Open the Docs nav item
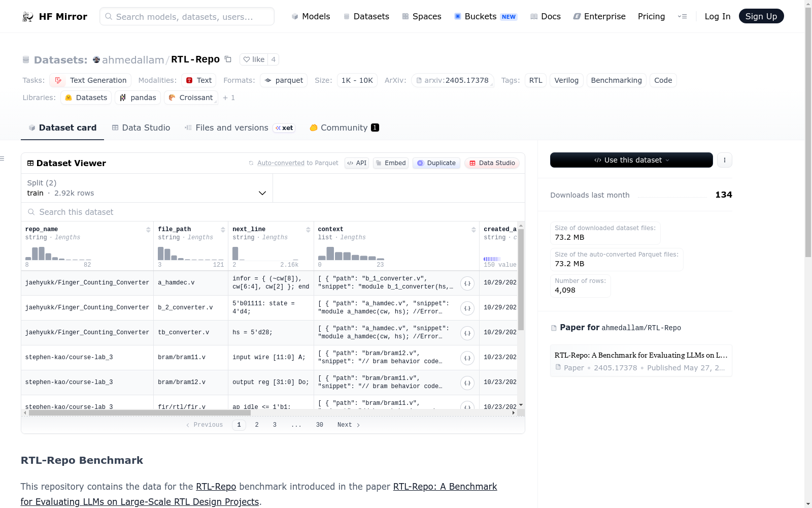812x508 pixels. point(546,16)
